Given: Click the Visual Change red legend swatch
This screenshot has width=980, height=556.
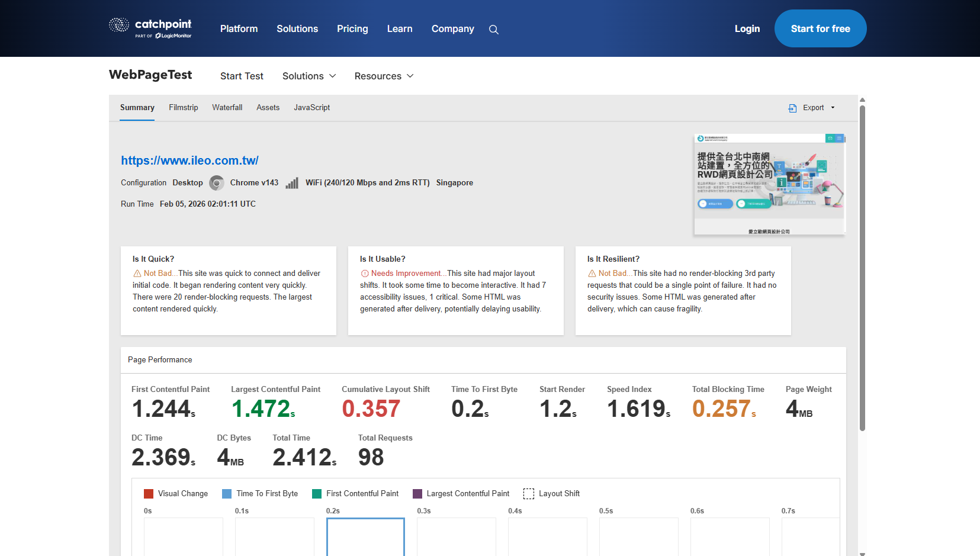Looking at the screenshot, I should pos(149,494).
